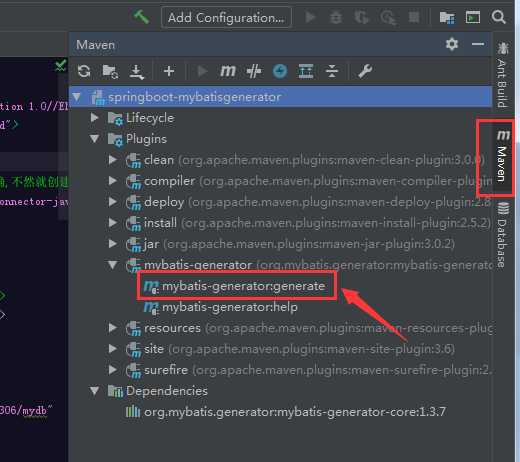Reimport all Maven projects icon
This screenshot has width=520, height=462.
[84, 71]
